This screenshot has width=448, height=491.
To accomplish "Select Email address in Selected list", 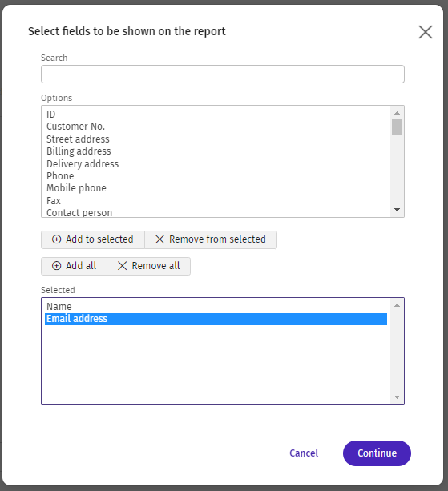I will click(x=216, y=319).
